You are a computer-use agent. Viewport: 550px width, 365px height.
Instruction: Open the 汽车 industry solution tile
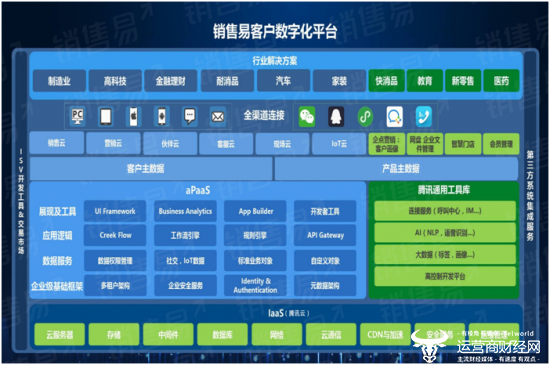[283, 81]
